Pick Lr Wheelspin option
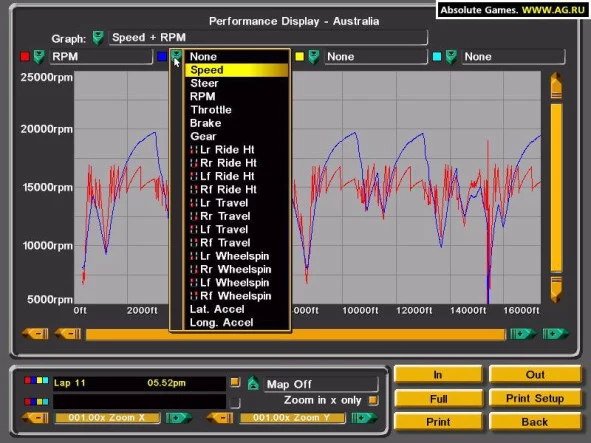This screenshot has width=591, height=443. [237, 256]
